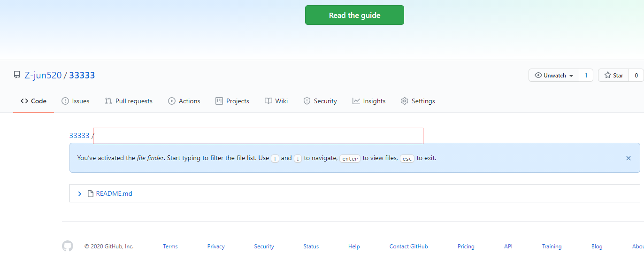
Task: Open the Status footer link
Action: coord(311,246)
